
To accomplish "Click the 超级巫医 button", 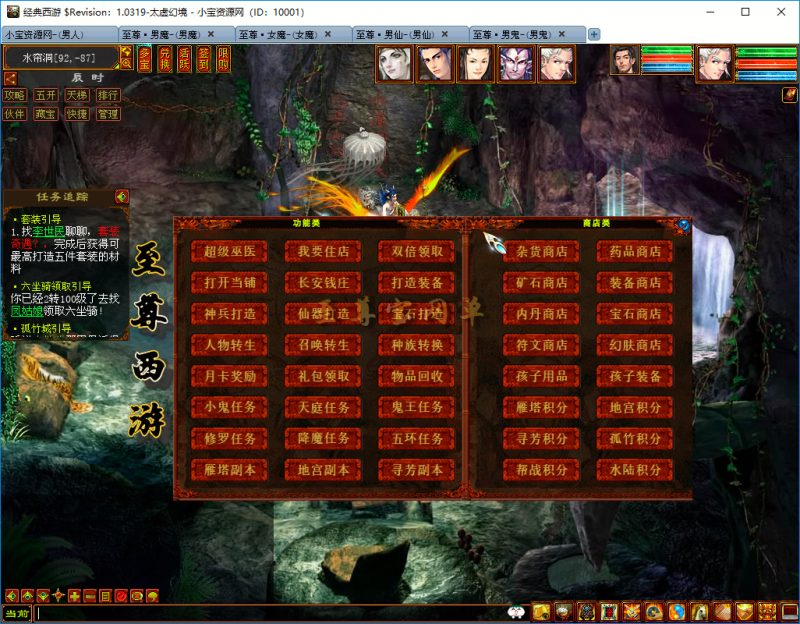I will 229,252.
